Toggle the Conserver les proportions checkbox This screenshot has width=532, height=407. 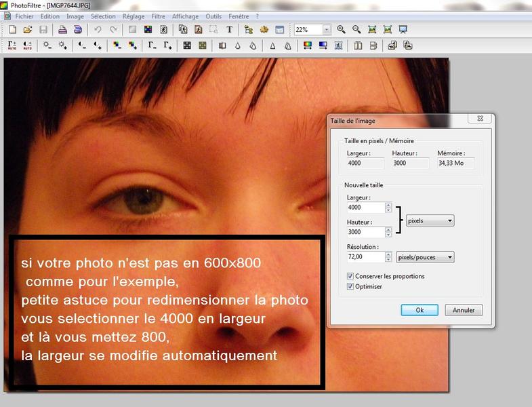tap(350, 276)
